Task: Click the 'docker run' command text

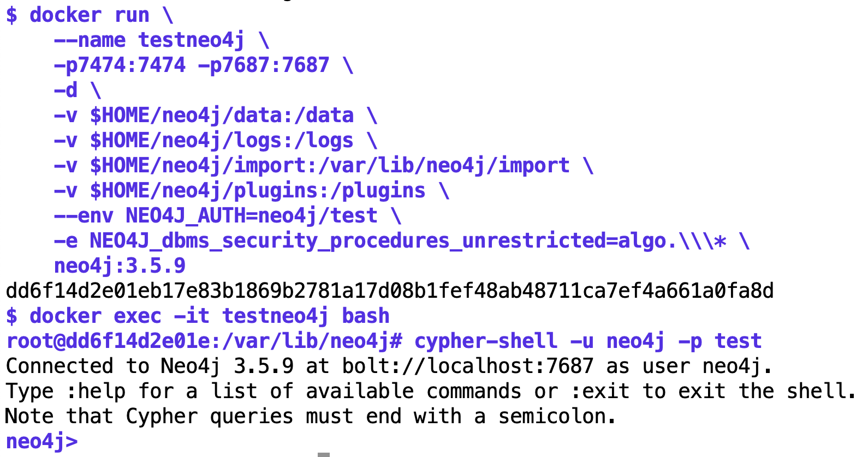Action: 89,15
